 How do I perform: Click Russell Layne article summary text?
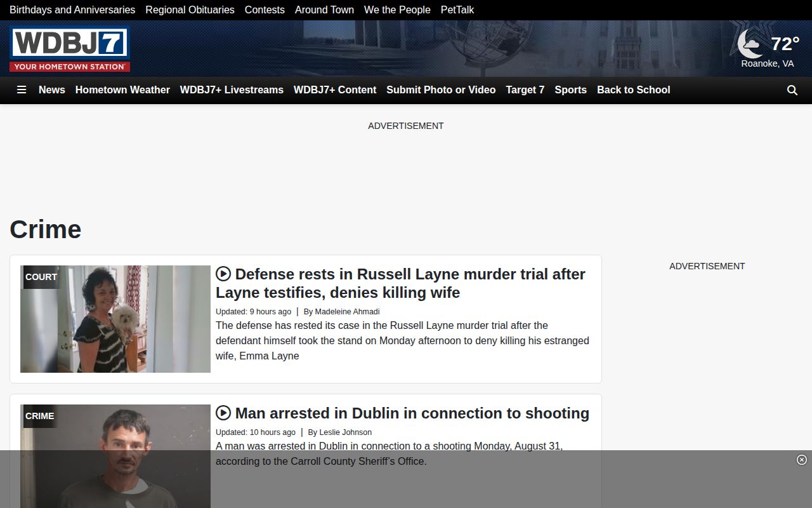(402, 340)
